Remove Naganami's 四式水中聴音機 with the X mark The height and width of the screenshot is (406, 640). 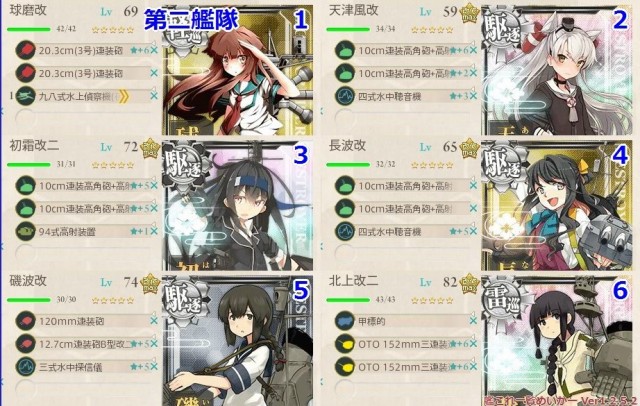tap(473, 231)
